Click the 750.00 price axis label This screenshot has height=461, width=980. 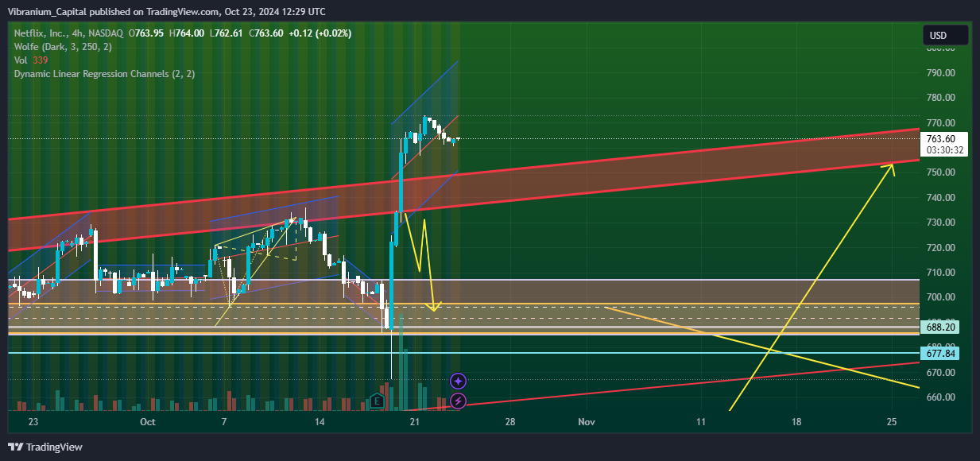[x=940, y=173]
